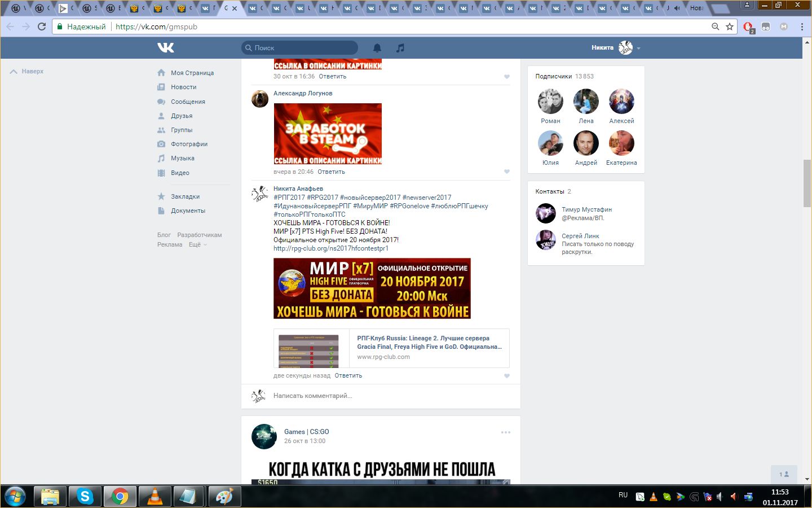Bookmark this page with the star icon
The height and width of the screenshot is (508, 812).
[x=730, y=27]
